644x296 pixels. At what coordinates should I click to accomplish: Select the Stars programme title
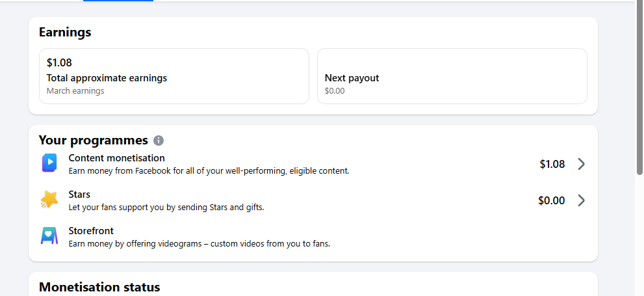click(x=79, y=195)
